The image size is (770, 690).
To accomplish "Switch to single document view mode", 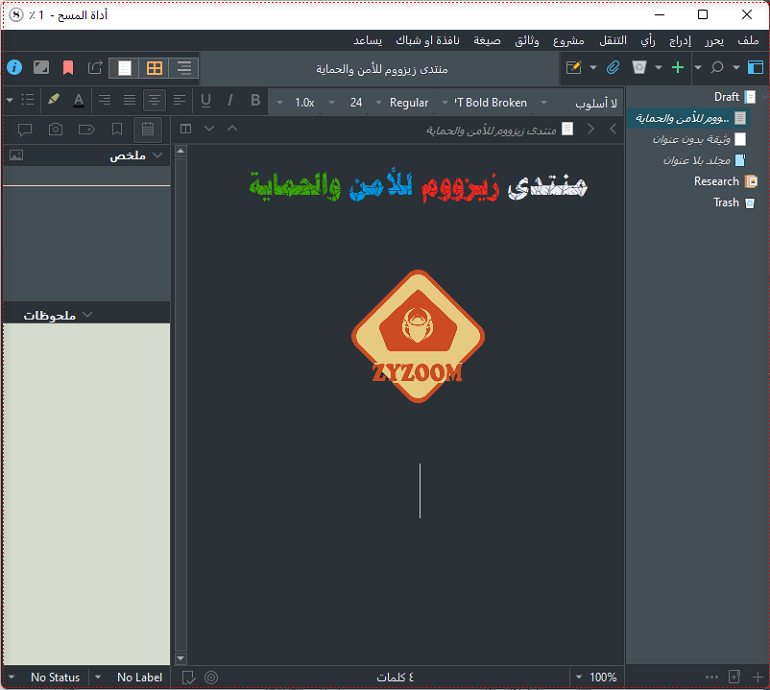I will pyautogui.click(x=124, y=68).
